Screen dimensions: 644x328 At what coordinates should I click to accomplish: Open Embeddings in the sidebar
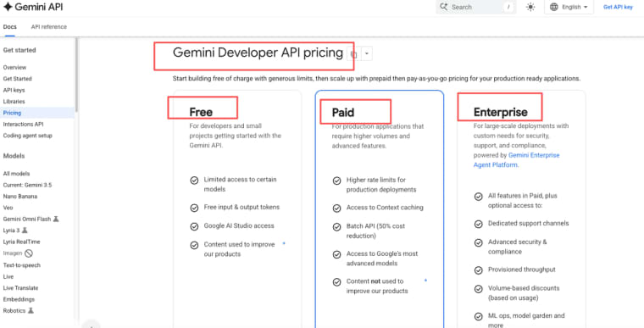pyautogui.click(x=19, y=299)
